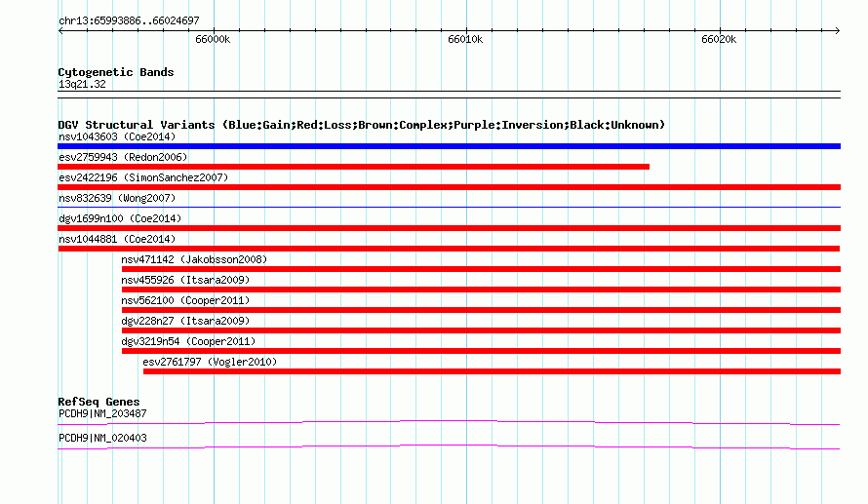Select the nsv1044881 (Coe2014) label
Screen dimensions: 868x504
point(117,239)
